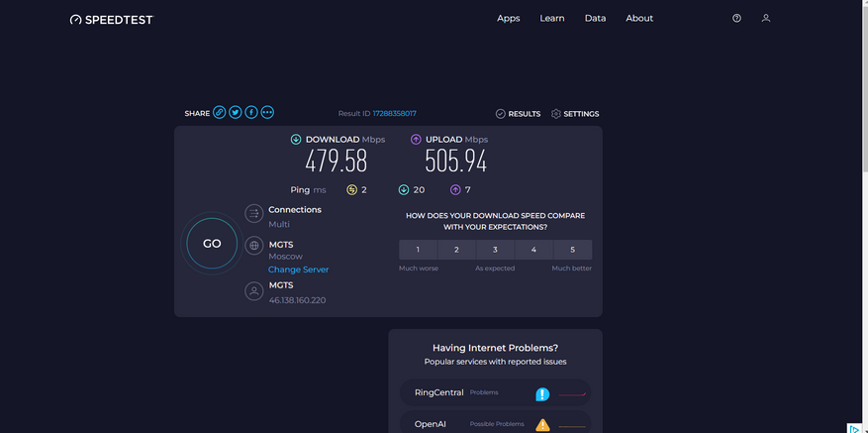Share result on Twitter
868x433 pixels.
[x=236, y=113]
